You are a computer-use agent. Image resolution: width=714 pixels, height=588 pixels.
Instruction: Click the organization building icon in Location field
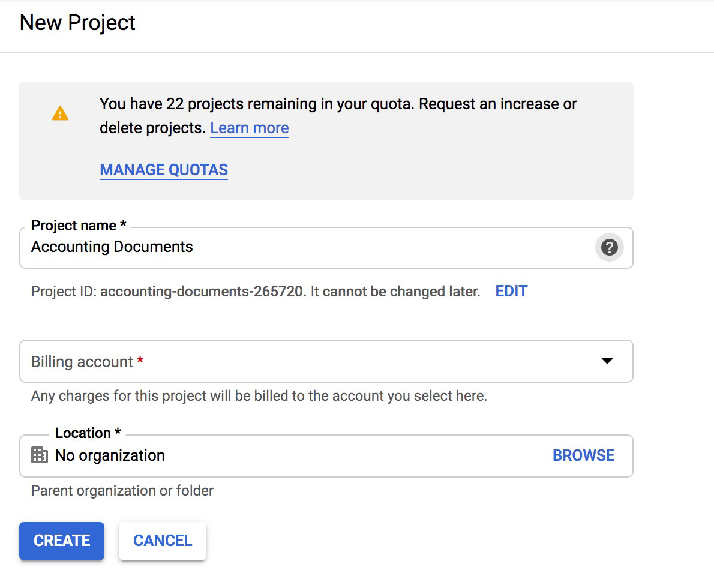(x=40, y=455)
